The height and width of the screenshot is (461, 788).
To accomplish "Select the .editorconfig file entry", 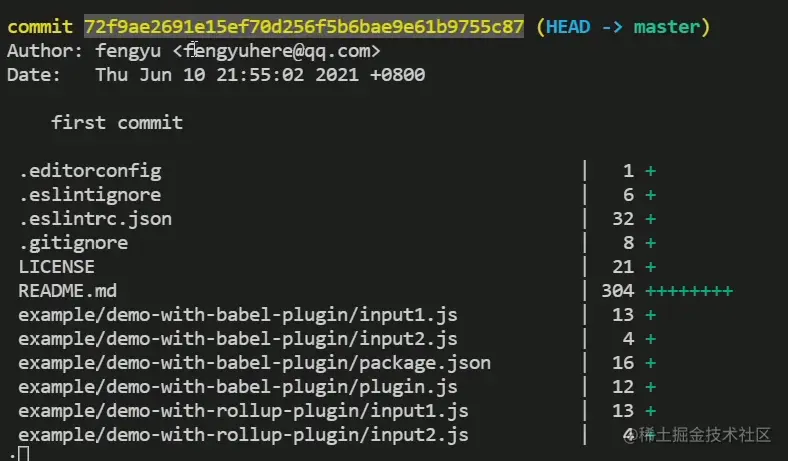I will tap(90, 171).
